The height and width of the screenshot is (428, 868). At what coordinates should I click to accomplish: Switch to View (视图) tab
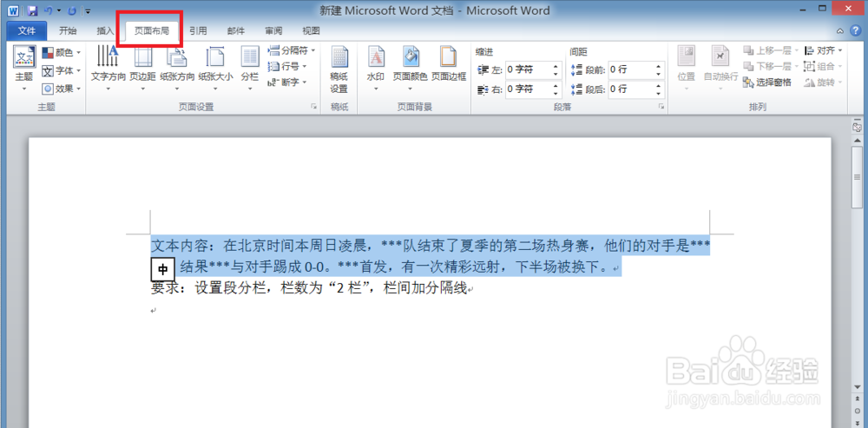pyautogui.click(x=311, y=30)
